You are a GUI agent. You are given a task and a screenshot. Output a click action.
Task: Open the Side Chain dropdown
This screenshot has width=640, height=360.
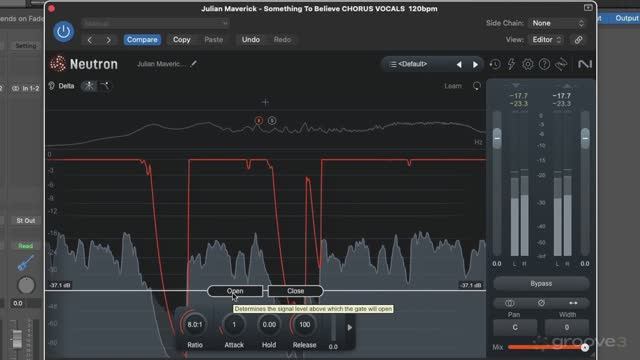pos(558,23)
